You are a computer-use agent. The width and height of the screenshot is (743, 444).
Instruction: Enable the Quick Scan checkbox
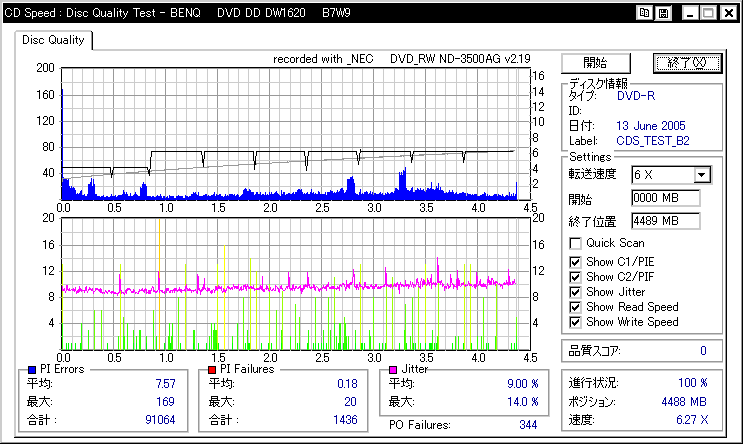click(575, 244)
